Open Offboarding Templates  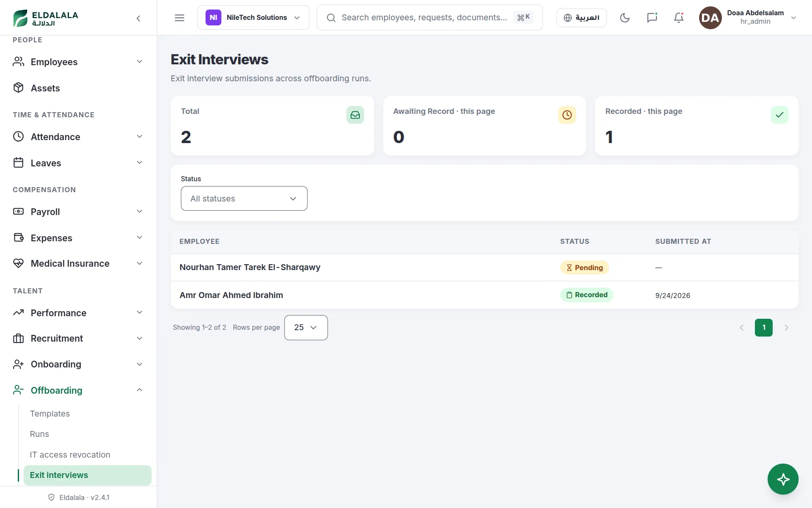coord(50,414)
